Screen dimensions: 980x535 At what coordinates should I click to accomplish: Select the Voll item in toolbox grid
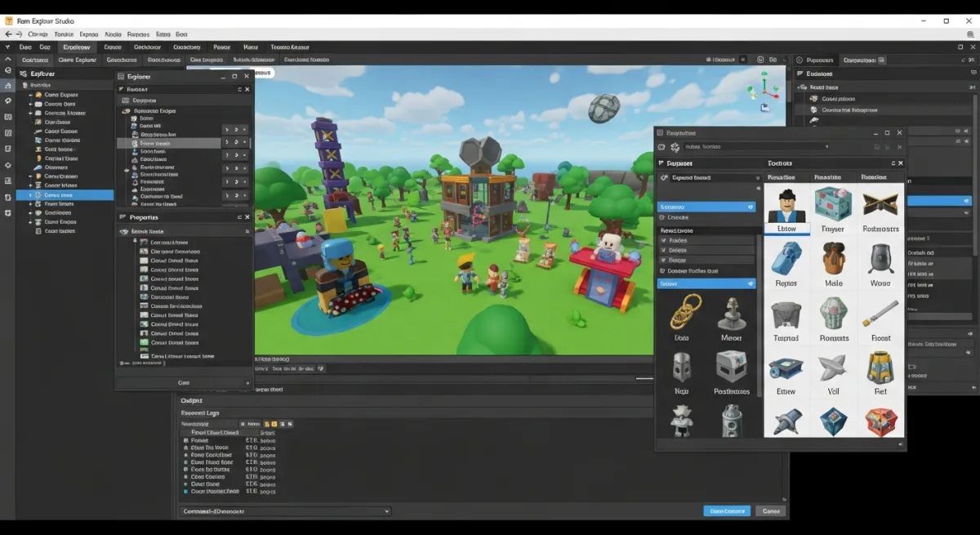[x=834, y=368]
